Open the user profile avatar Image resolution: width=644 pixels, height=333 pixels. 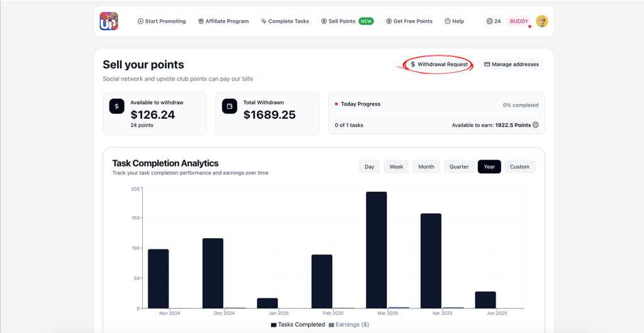point(541,21)
